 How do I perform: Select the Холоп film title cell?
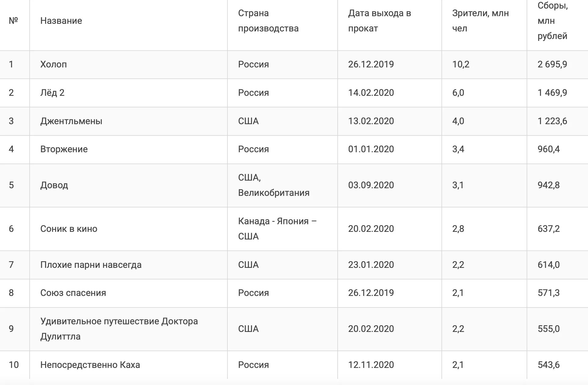tap(53, 64)
